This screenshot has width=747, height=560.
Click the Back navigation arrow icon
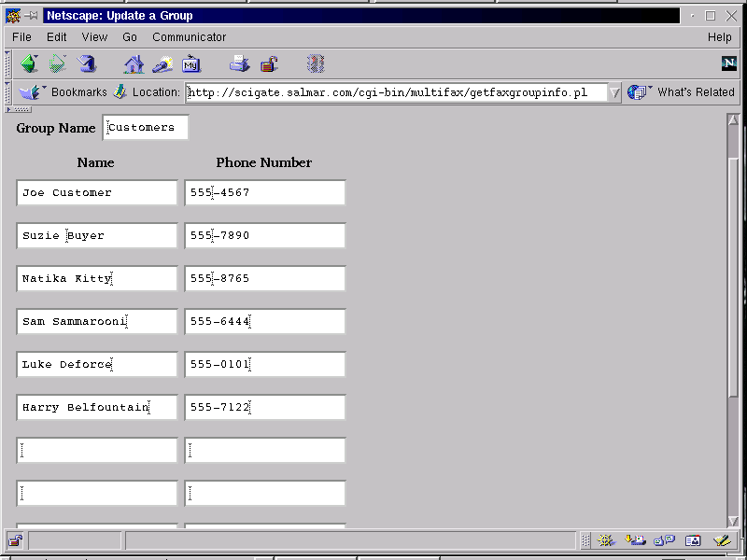point(29,64)
